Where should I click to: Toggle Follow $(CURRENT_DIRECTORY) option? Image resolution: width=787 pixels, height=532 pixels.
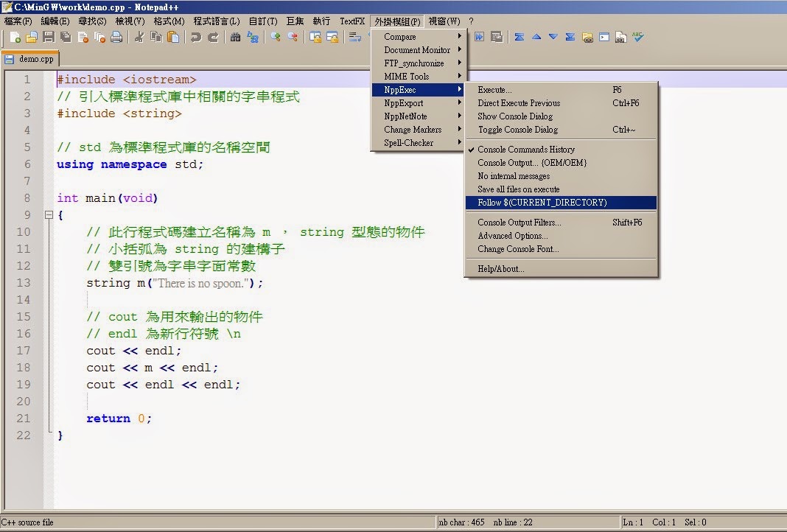tap(561, 202)
